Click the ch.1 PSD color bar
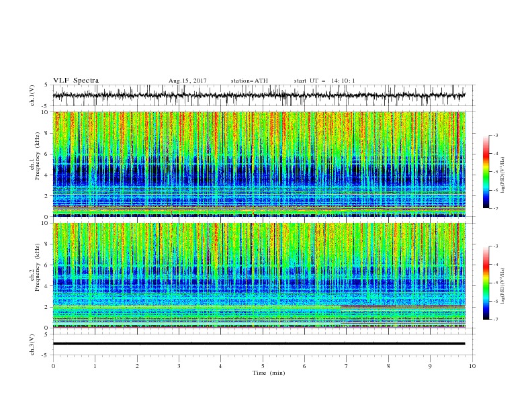 pos(486,172)
